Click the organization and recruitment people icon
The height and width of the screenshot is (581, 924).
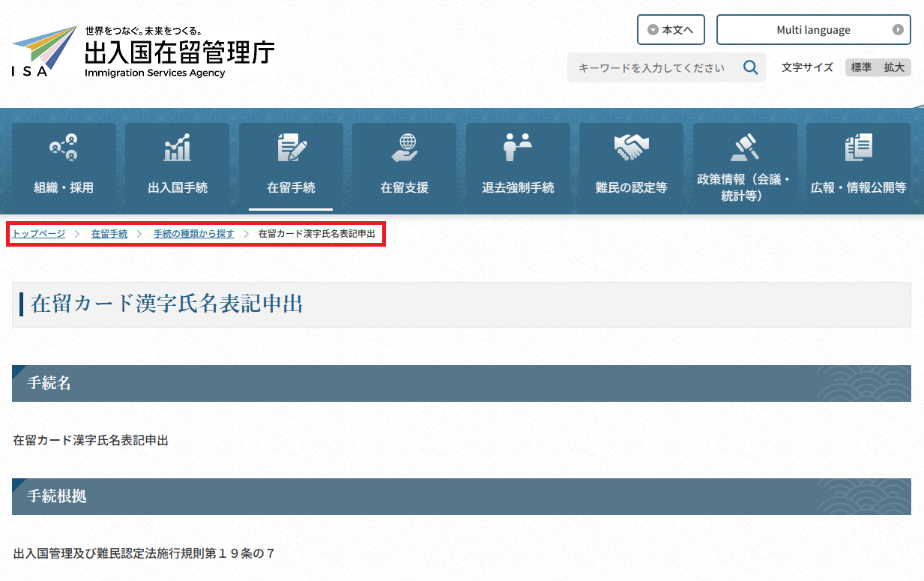pyautogui.click(x=64, y=148)
